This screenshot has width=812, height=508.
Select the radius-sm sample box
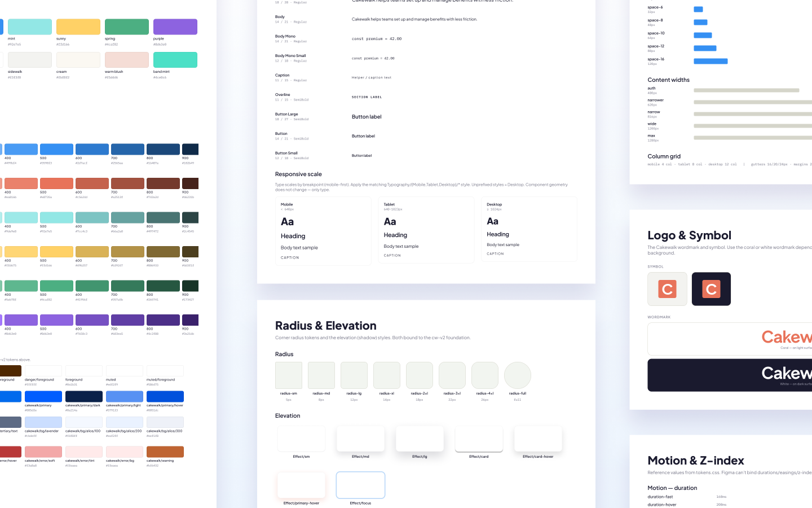(x=289, y=376)
